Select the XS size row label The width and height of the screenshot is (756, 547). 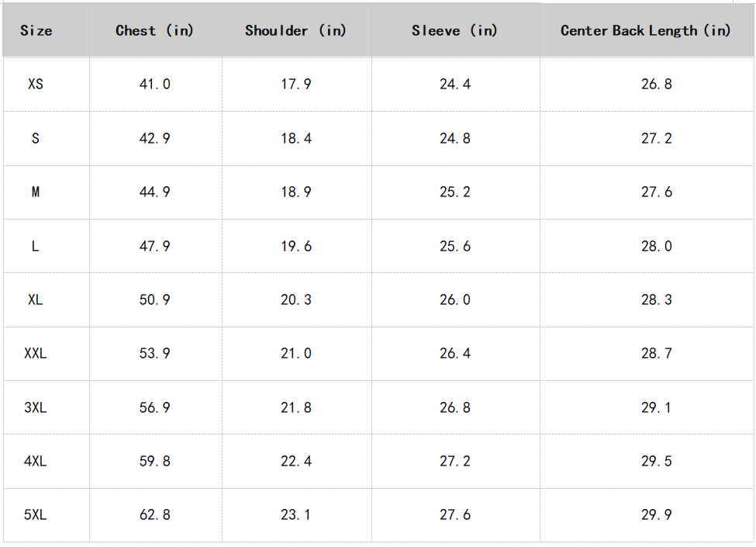click(36, 84)
